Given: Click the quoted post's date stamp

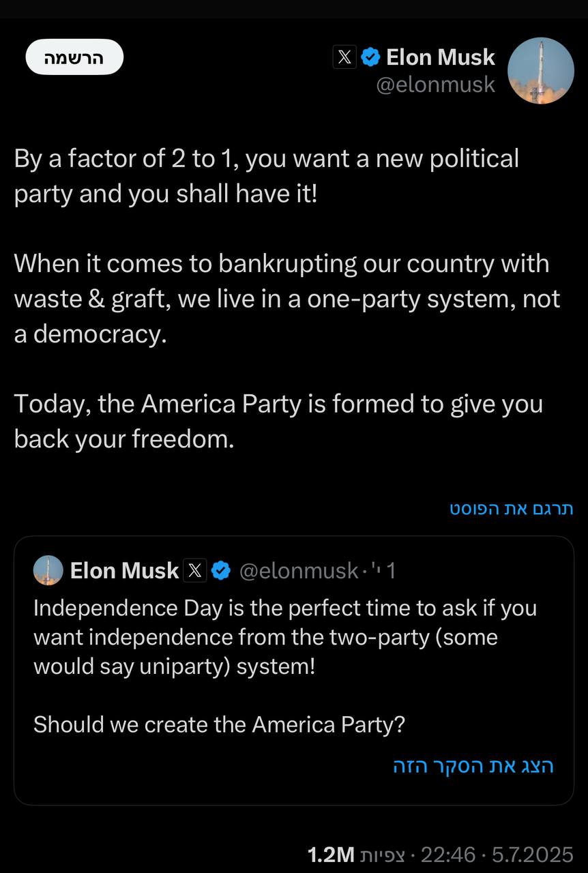Looking at the screenshot, I should click(x=383, y=570).
